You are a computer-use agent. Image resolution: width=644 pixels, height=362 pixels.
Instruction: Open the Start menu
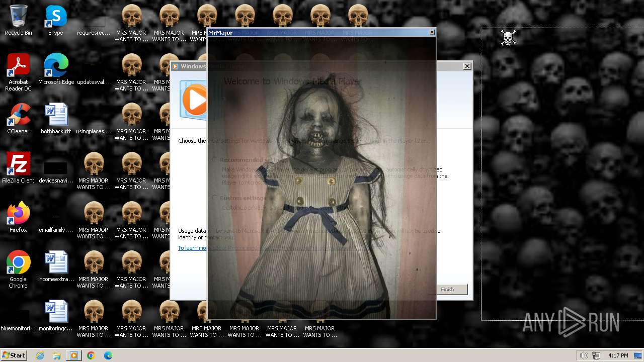click(x=14, y=355)
